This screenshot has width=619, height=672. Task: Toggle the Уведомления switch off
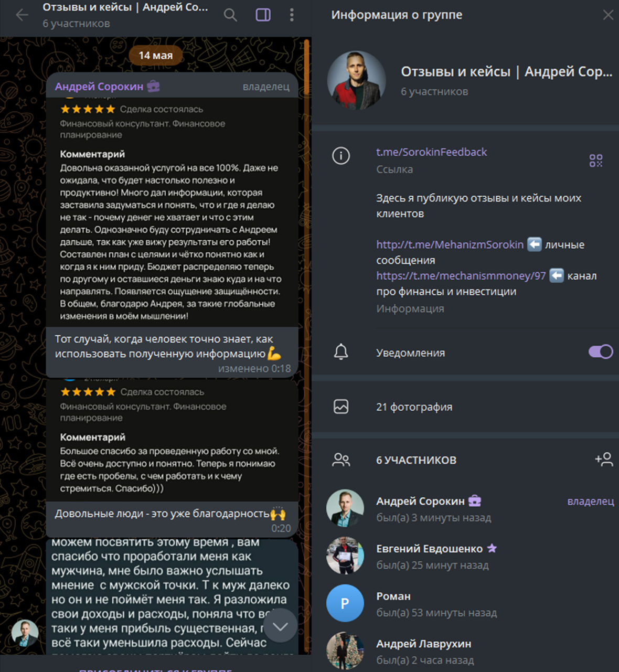[601, 351]
